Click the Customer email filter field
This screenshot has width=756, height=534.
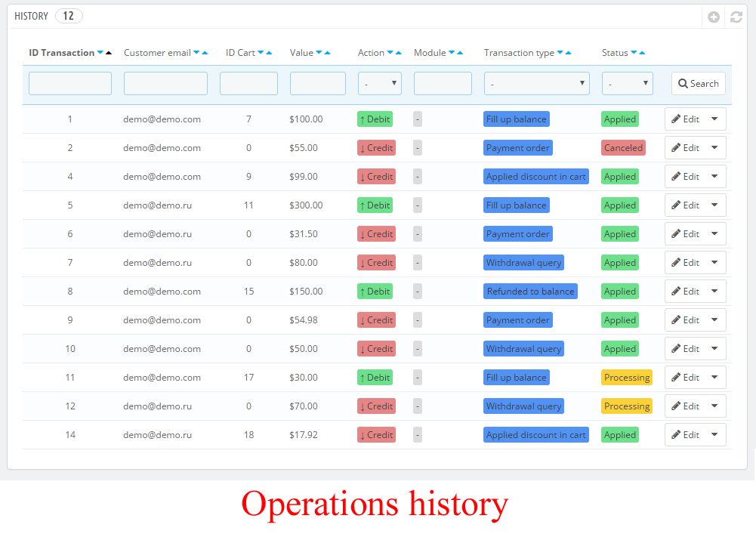tap(165, 83)
